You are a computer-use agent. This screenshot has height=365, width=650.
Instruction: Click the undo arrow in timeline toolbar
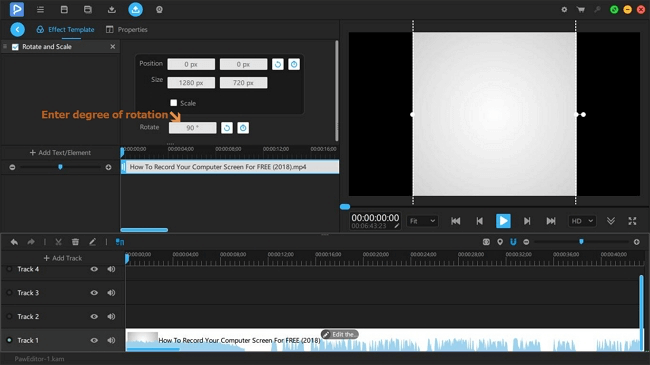coord(14,242)
